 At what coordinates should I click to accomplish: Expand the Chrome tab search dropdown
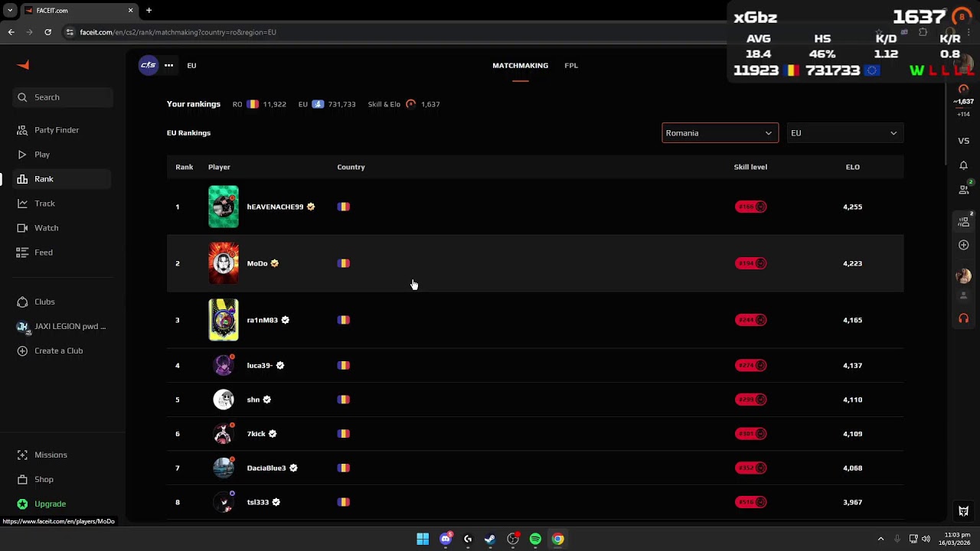point(10,11)
